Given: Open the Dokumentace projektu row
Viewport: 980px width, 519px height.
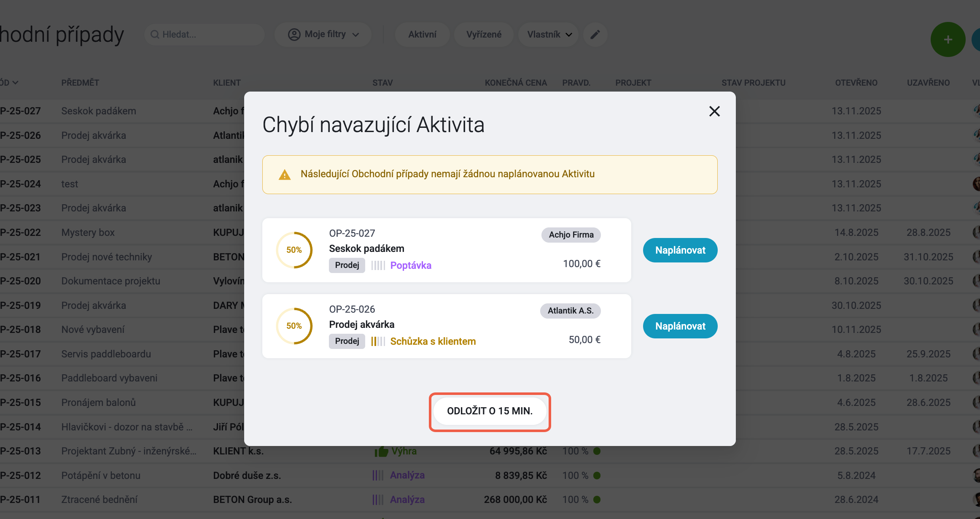Looking at the screenshot, I should (110, 281).
